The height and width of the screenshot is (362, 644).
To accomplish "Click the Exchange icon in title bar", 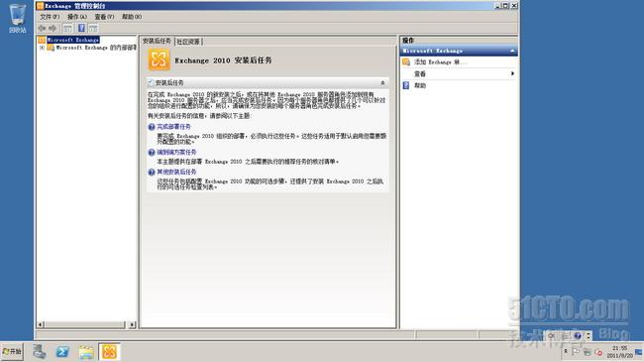I will (x=40, y=6).
